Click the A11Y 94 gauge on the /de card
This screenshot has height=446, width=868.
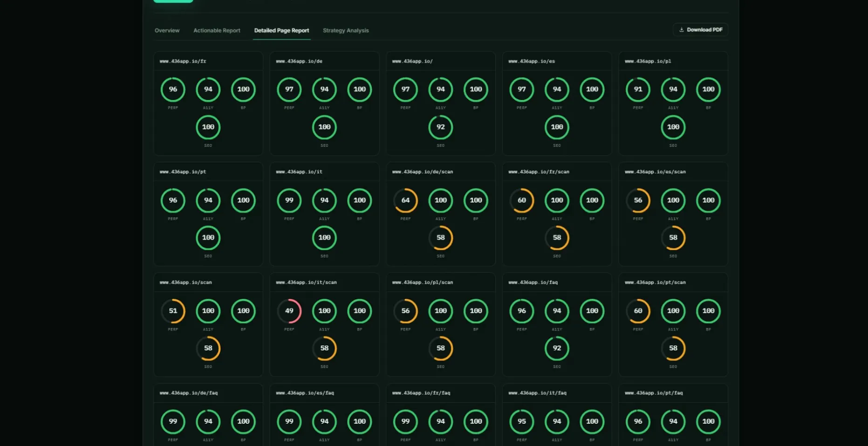[324, 89]
